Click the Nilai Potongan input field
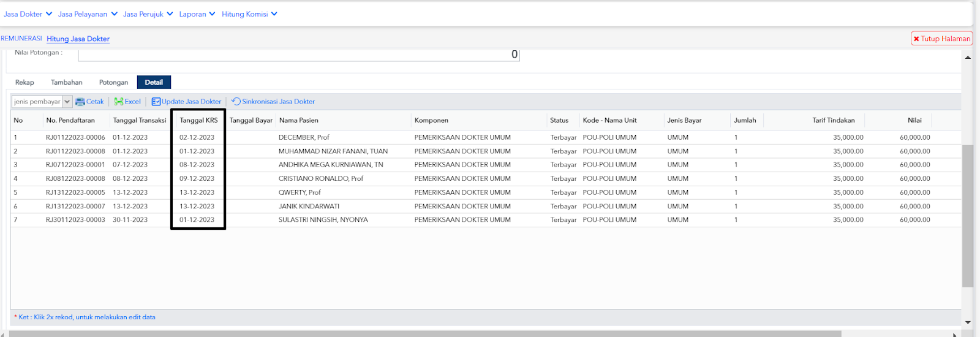This screenshot has width=980, height=337. (299, 55)
